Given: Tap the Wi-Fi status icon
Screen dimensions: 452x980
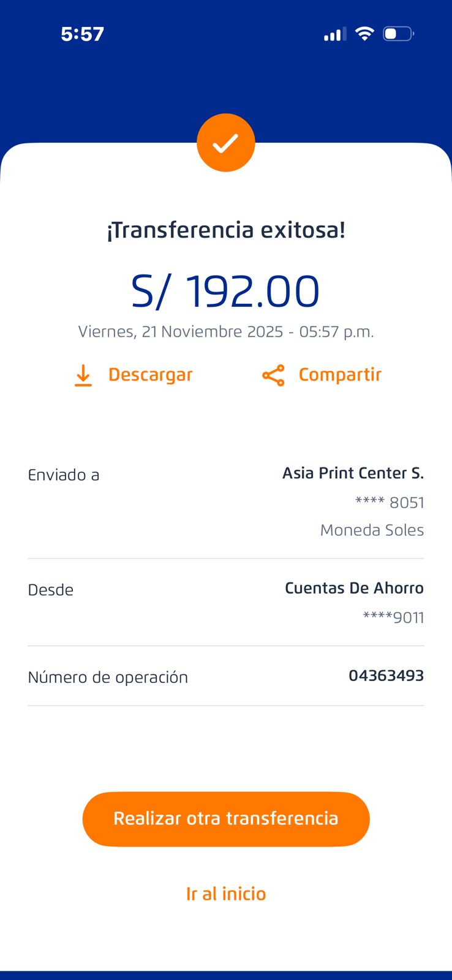Looking at the screenshot, I should pos(364,34).
